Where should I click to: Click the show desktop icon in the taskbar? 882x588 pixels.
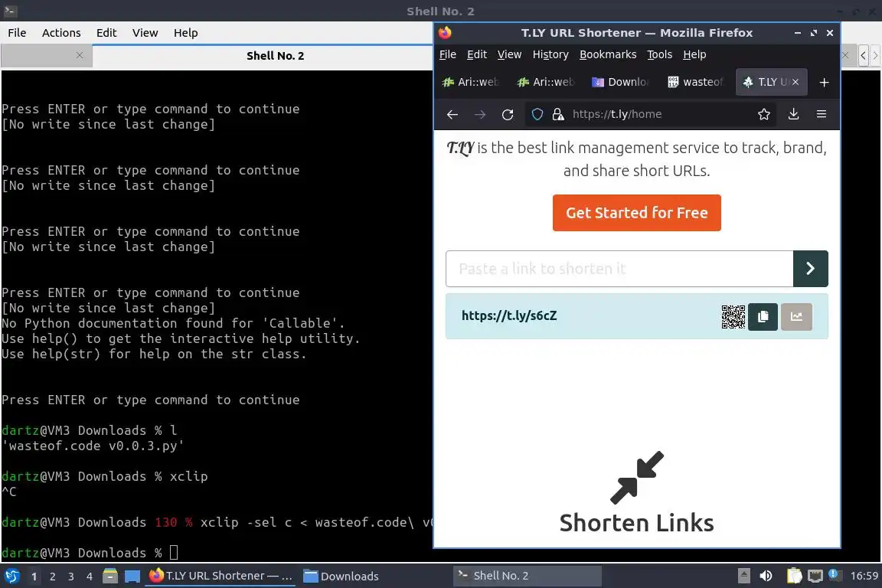[x=132, y=576]
